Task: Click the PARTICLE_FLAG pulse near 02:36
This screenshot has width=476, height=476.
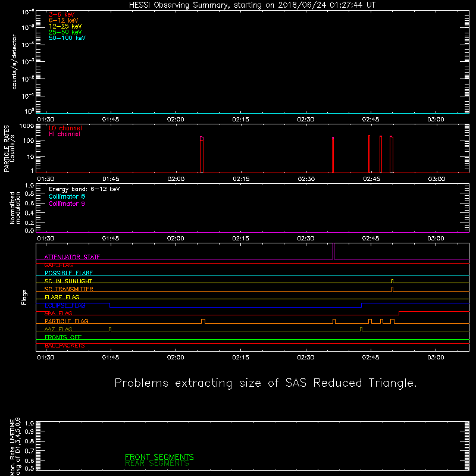Action: point(334,321)
